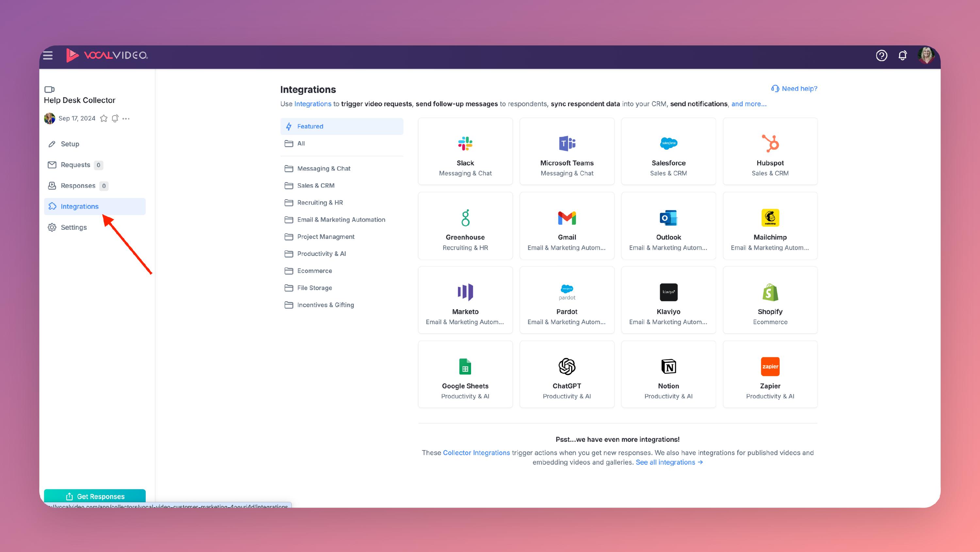980x552 pixels.
Task: Choose the Zapier integration
Action: click(x=770, y=374)
